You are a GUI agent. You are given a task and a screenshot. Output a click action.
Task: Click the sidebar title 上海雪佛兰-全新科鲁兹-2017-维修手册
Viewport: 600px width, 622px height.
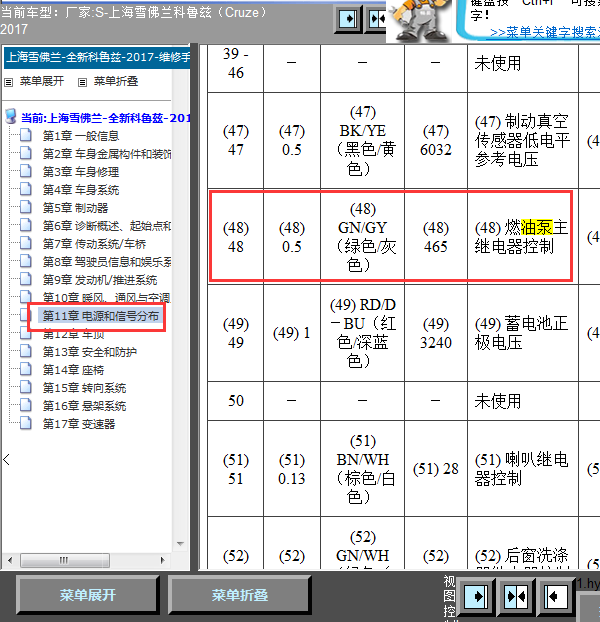tap(98, 58)
